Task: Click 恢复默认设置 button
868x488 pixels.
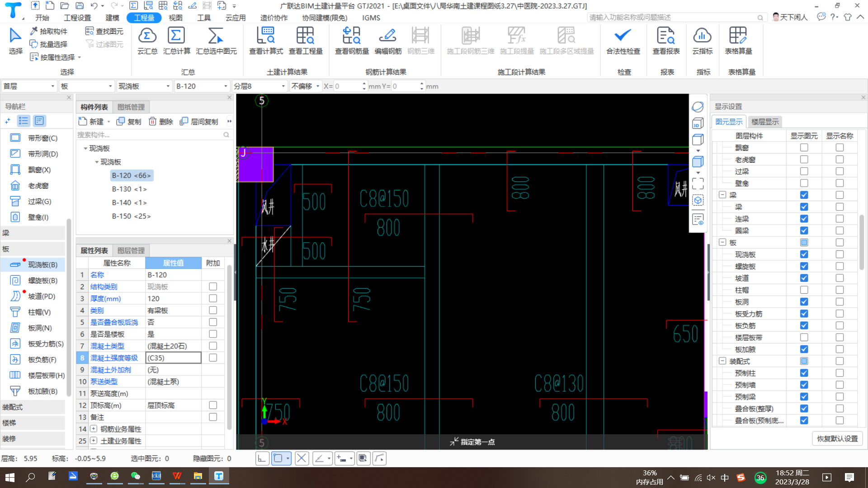Action: [837, 439]
